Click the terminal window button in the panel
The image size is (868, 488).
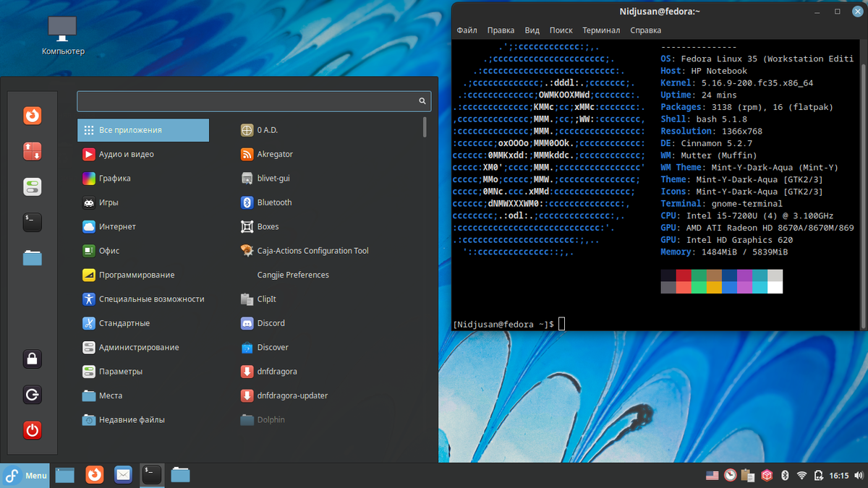click(152, 475)
